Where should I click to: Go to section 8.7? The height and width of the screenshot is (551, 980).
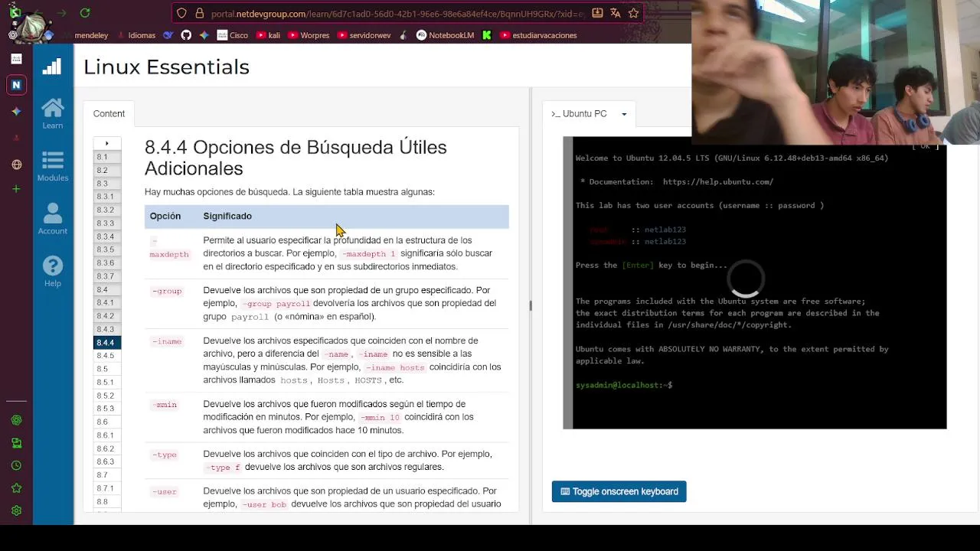pos(107,475)
